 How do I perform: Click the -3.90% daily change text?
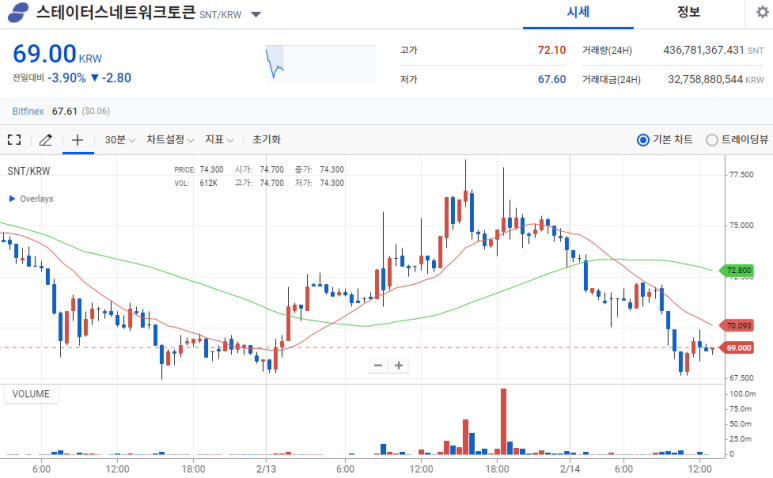(x=67, y=78)
